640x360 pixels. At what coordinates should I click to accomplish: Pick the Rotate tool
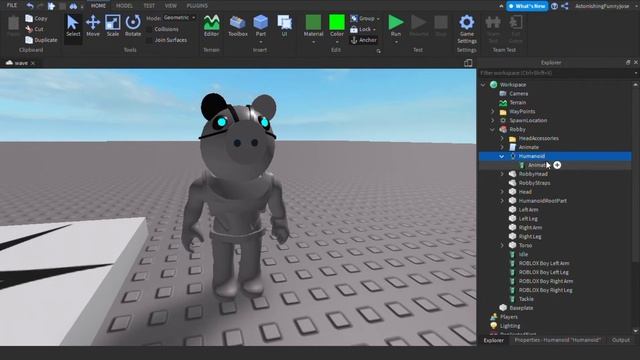(x=133, y=26)
